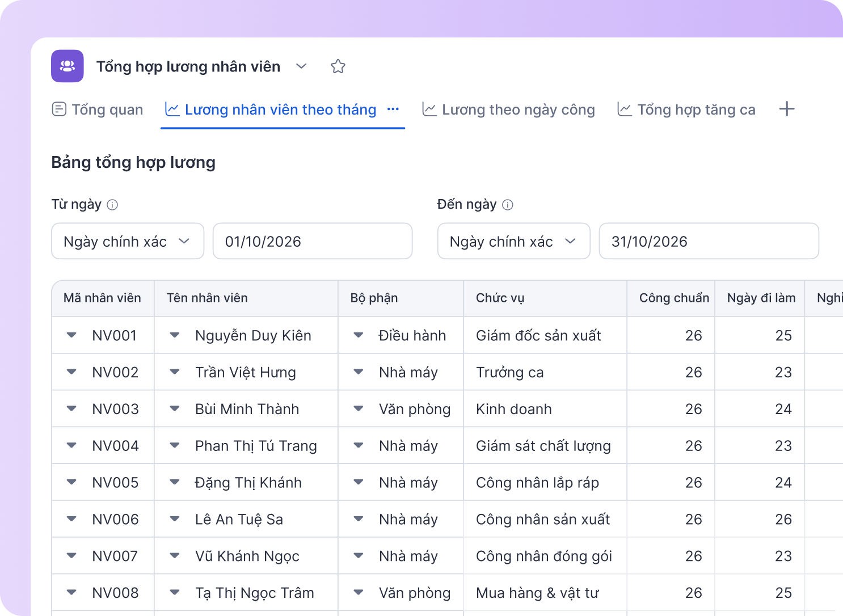Expand arrow beside Lê An Tuệ Sa

pos(175,519)
